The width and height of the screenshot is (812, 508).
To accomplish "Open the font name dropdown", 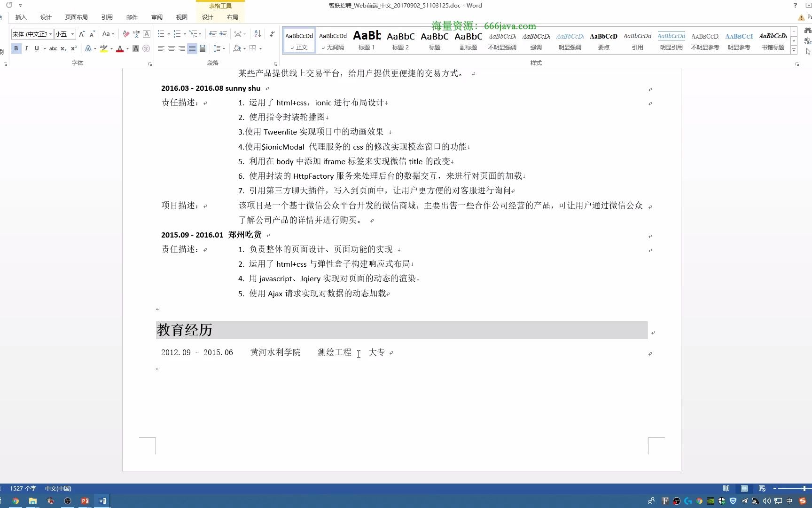I will (51, 34).
